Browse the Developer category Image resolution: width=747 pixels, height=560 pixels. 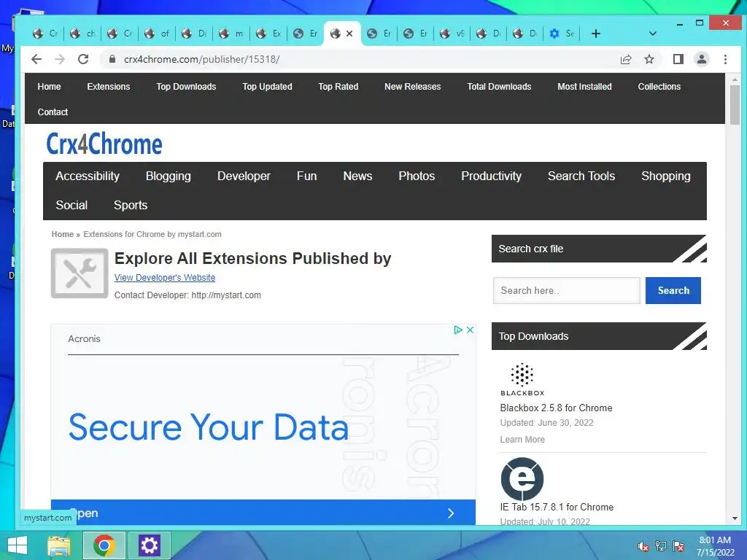coord(244,176)
